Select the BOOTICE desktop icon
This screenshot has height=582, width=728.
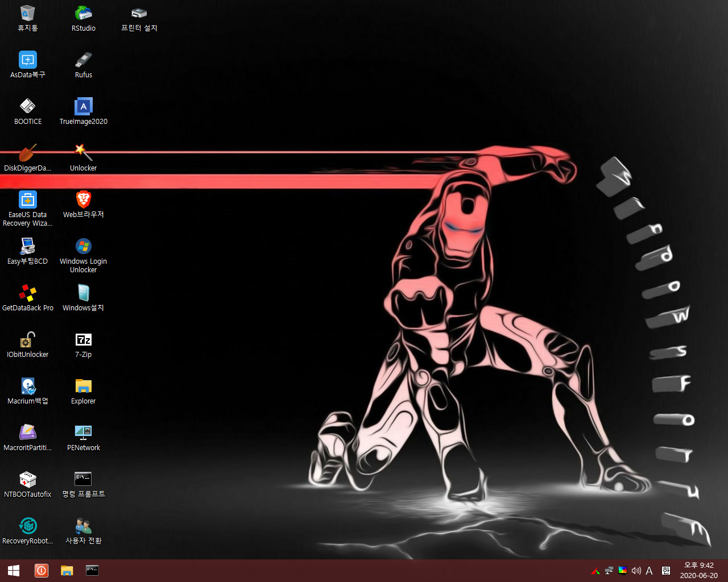tap(27, 111)
